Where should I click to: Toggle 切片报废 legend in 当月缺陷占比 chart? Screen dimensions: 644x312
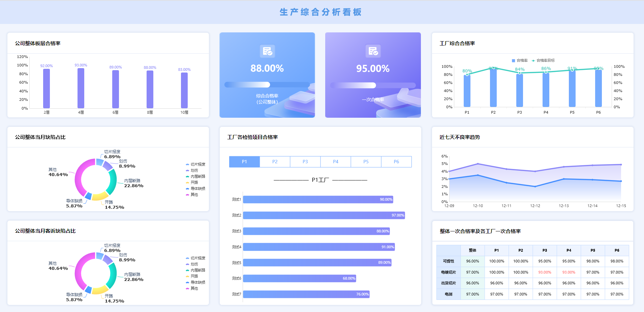tap(195, 164)
